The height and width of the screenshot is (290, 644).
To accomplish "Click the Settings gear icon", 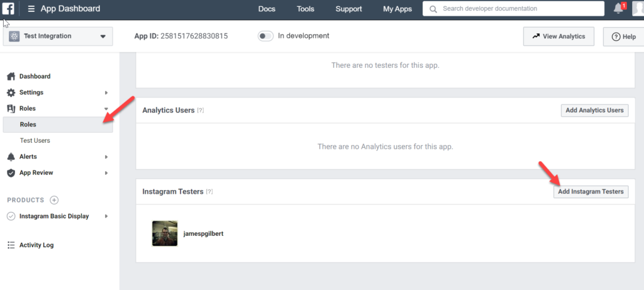I will pyautogui.click(x=11, y=92).
